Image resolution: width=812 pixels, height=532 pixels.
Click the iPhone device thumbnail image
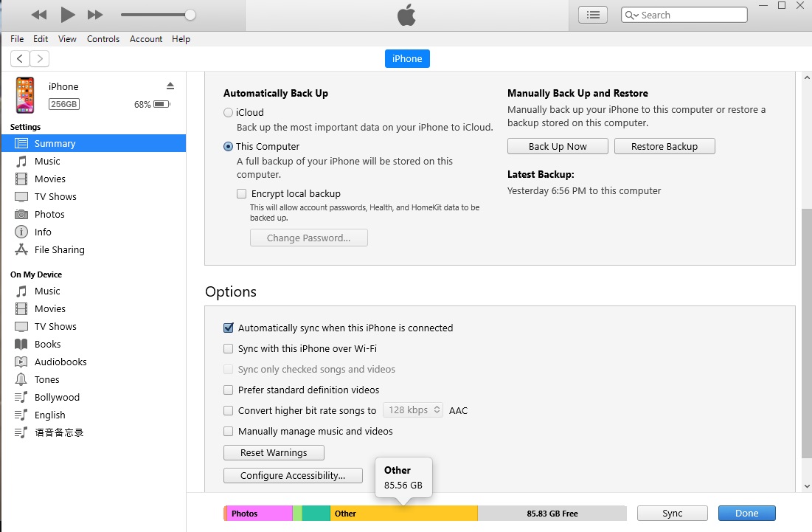pyautogui.click(x=25, y=94)
